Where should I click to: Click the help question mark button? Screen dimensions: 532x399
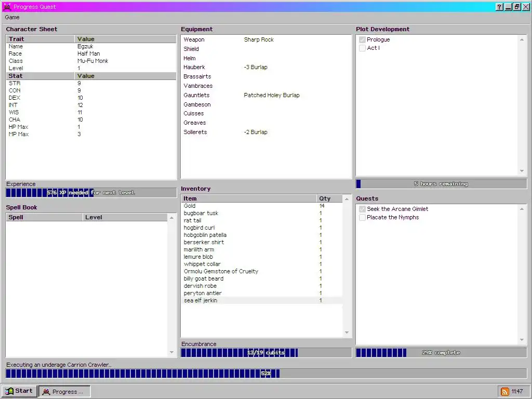[499, 7]
